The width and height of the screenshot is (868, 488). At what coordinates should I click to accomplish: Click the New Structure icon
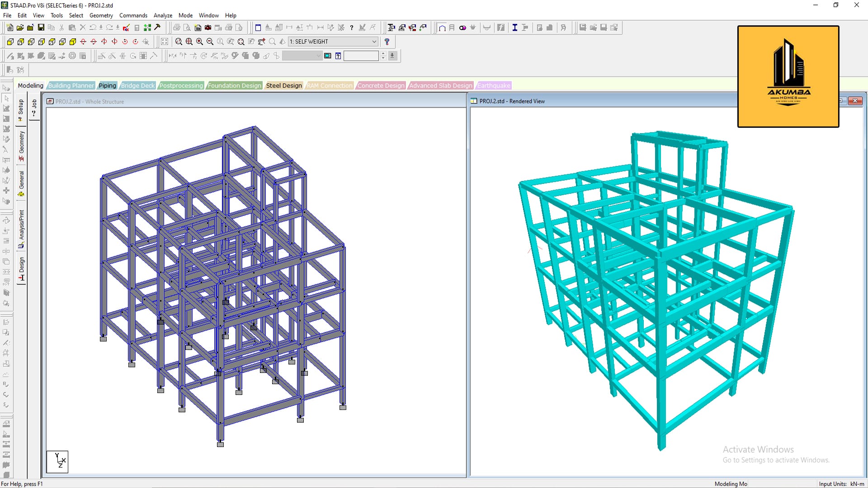[10, 28]
